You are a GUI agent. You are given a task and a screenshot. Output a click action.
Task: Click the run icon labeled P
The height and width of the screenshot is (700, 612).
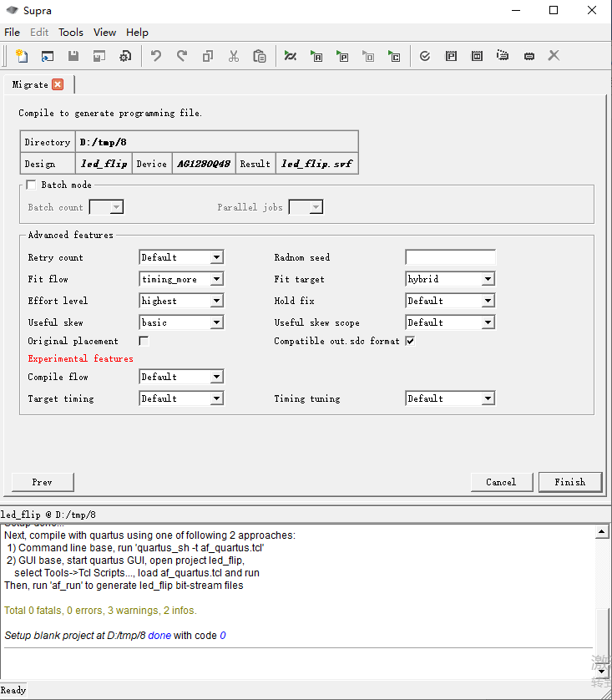342,56
